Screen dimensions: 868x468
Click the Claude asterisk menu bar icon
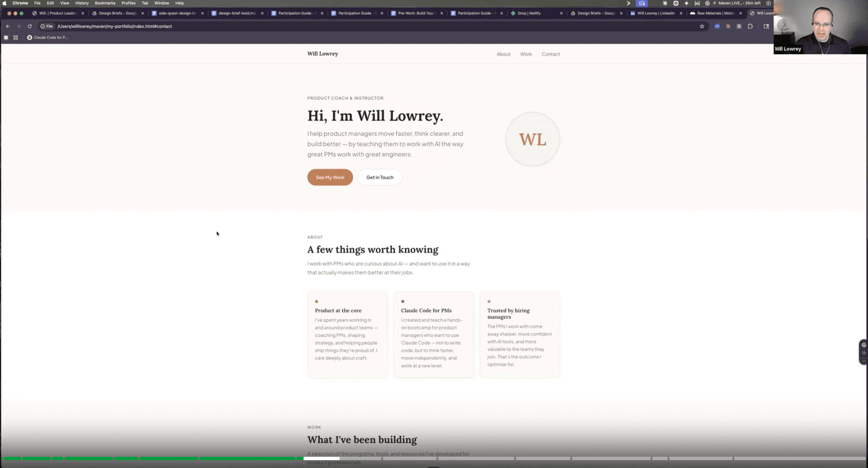click(665, 3)
